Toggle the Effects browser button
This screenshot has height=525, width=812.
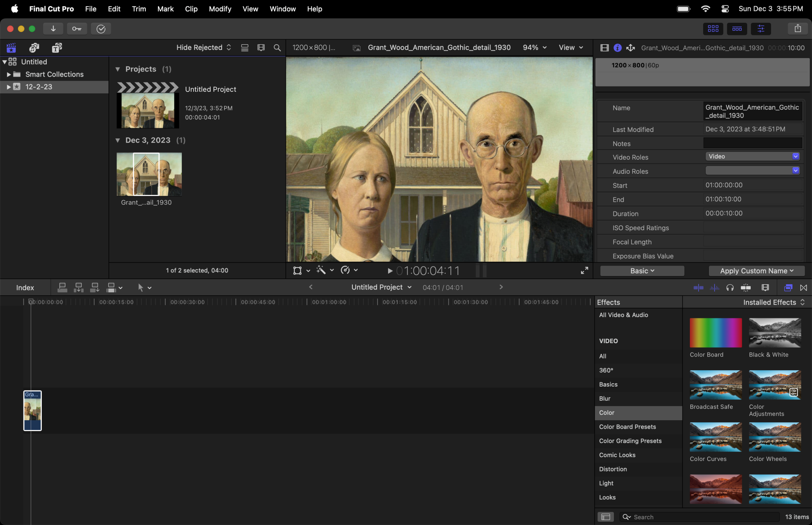(x=788, y=287)
